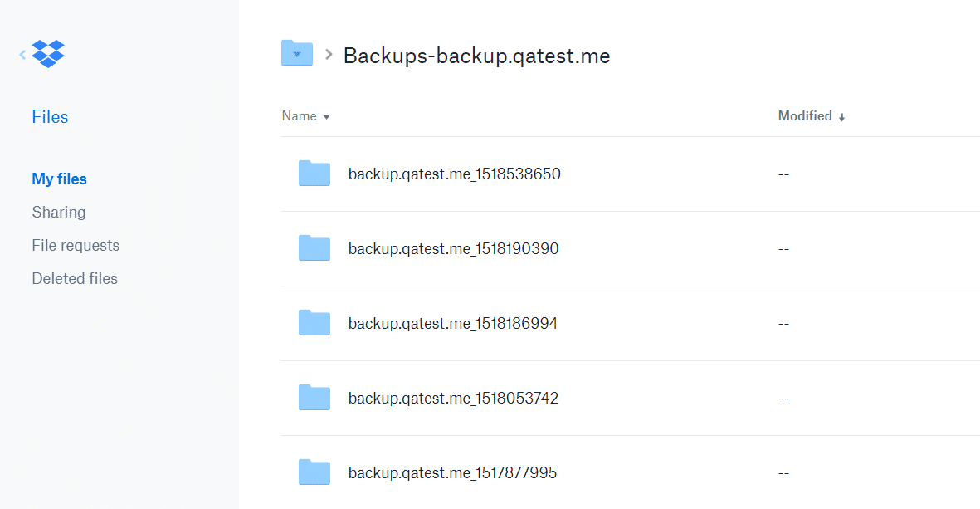
Task: Open folder named backup.qatest.me_1518538650
Action: tap(455, 174)
